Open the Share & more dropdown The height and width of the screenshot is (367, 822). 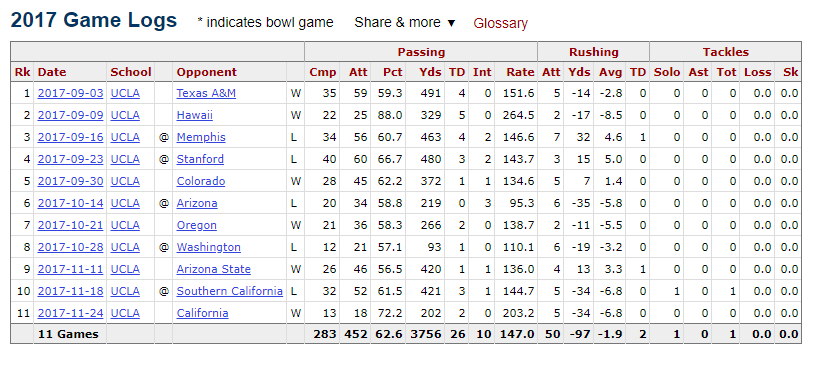405,23
